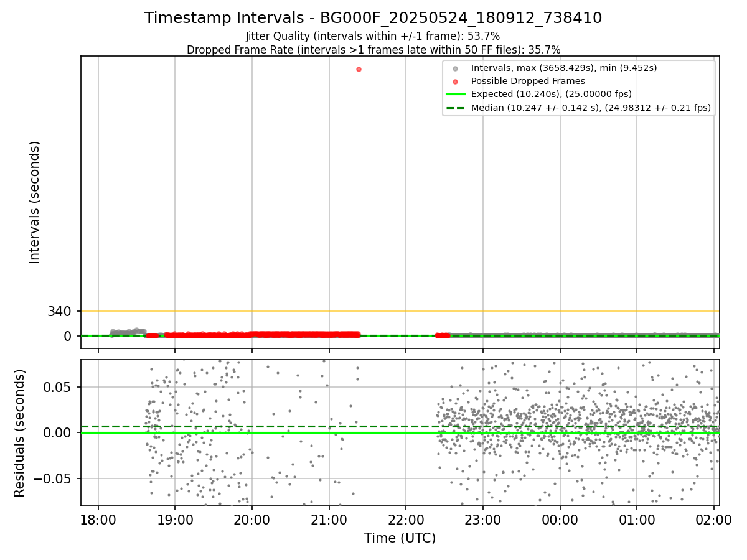Click the dashed green line sample in the legend
Screen dimensions: 747x560
(456, 108)
